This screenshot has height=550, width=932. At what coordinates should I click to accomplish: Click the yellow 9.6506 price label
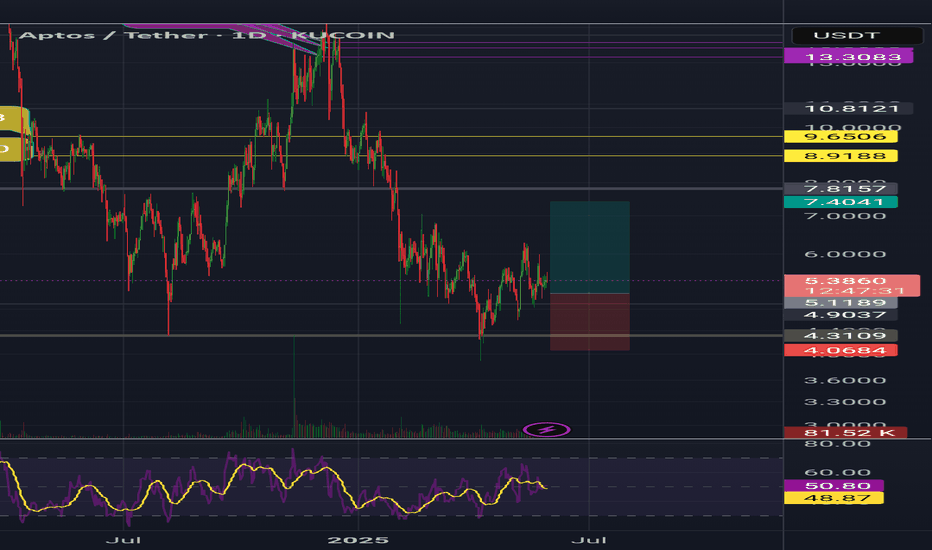pyautogui.click(x=841, y=137)
